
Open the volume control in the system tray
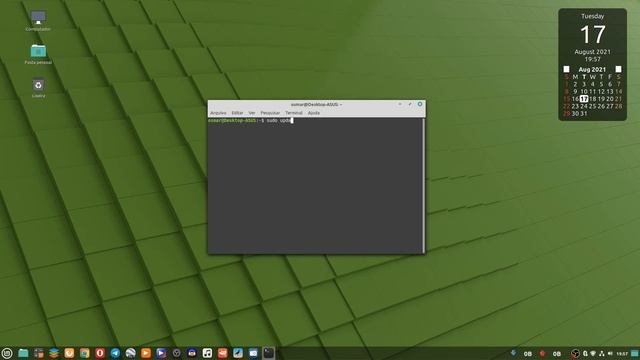coord(610,353)
